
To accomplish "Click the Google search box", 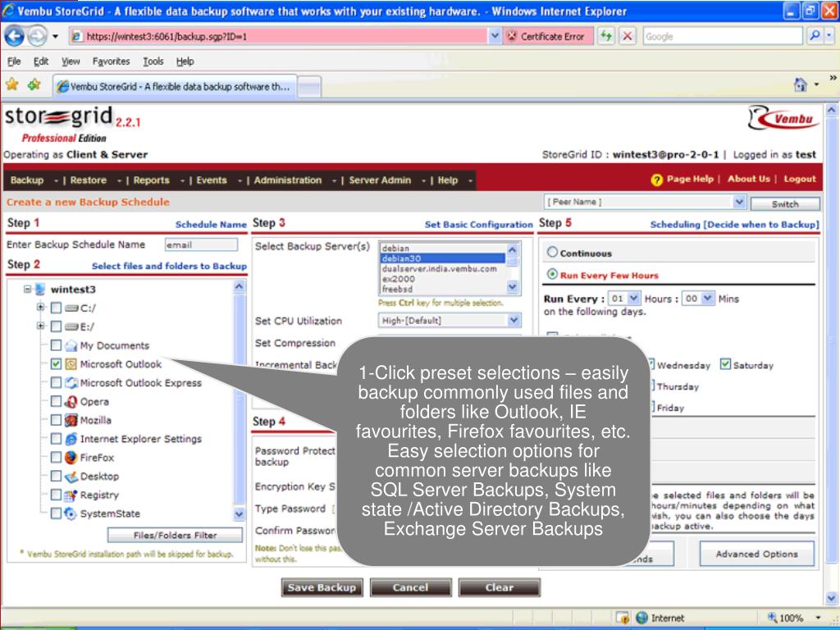I will coord(723,36).
